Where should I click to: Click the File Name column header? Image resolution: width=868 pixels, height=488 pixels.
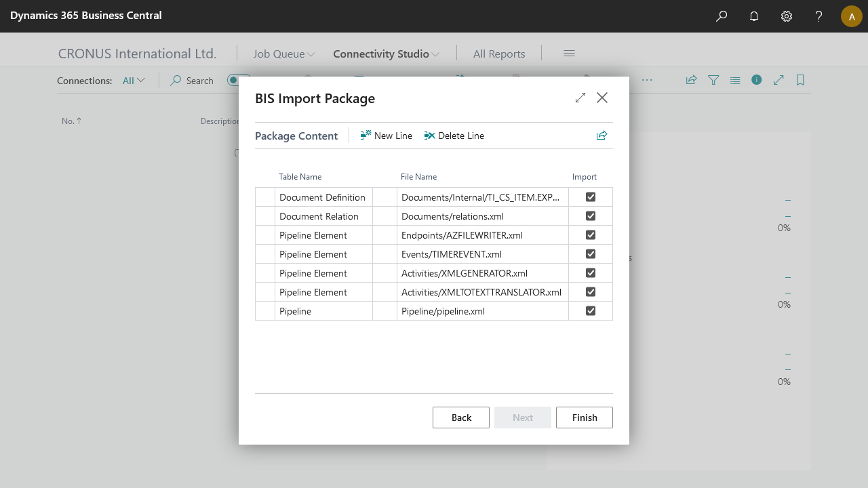pyautogui.click(x=419, y=177)
